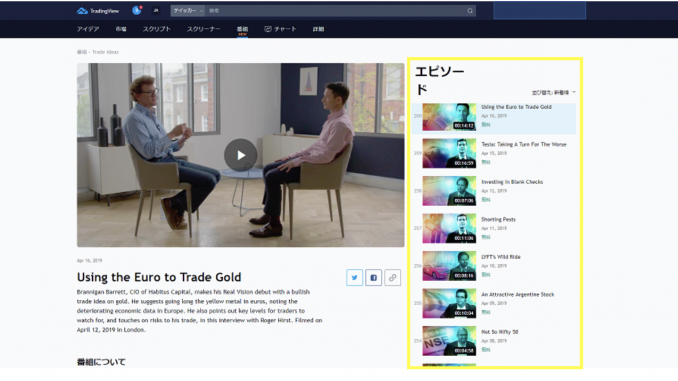Viewport: 678px width, 381px height.
Task: Open episode Not So Nifty 50
Action: pyautogui.click(x=499, y=332)
